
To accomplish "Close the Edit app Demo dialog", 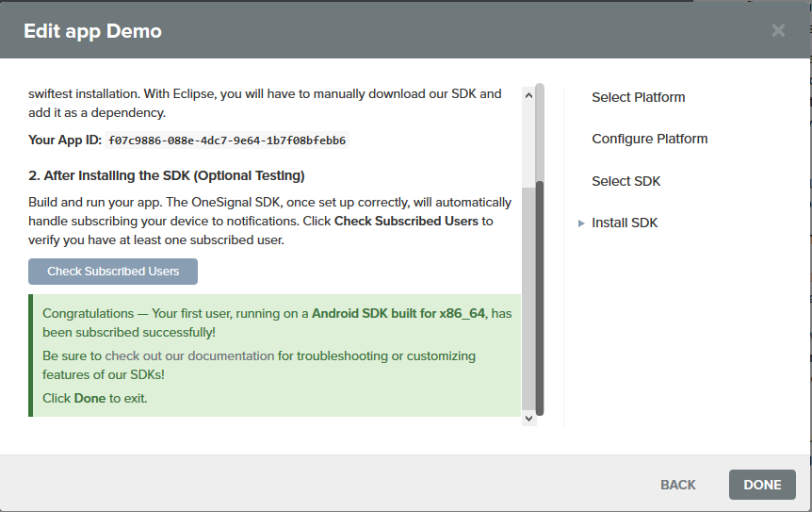I will pos(778,30).
